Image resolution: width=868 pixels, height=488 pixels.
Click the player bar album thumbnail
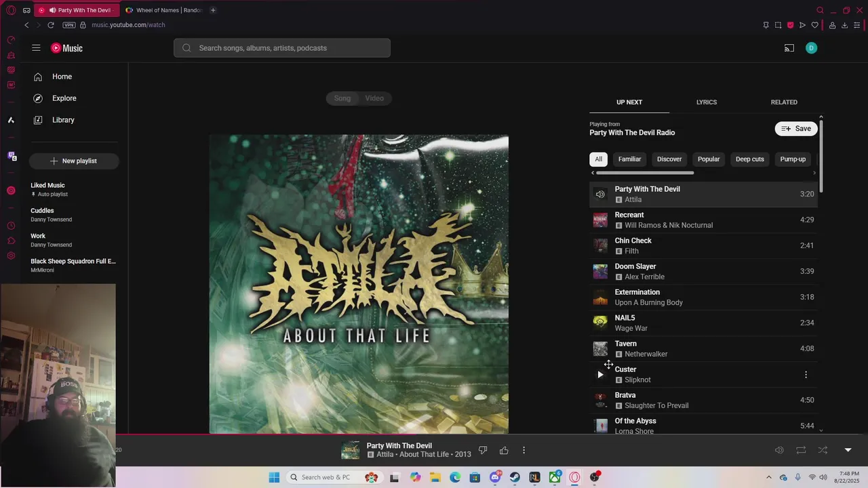[x=351, y=450]
